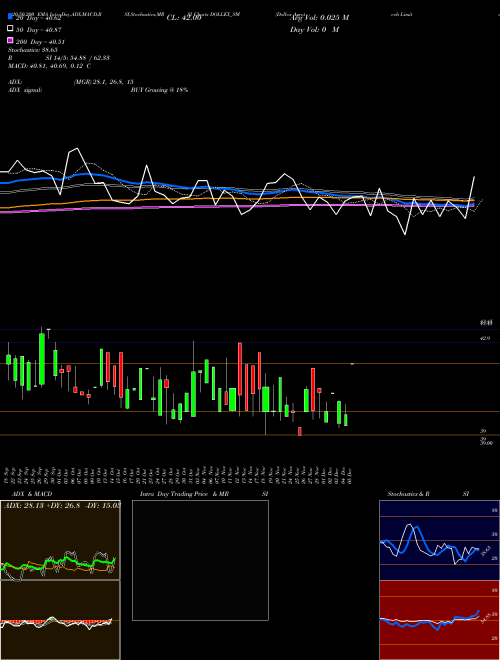Click the MACD histogram chart thumbnail
Viewport: 500px width, 660px height.
pos(60,620)
